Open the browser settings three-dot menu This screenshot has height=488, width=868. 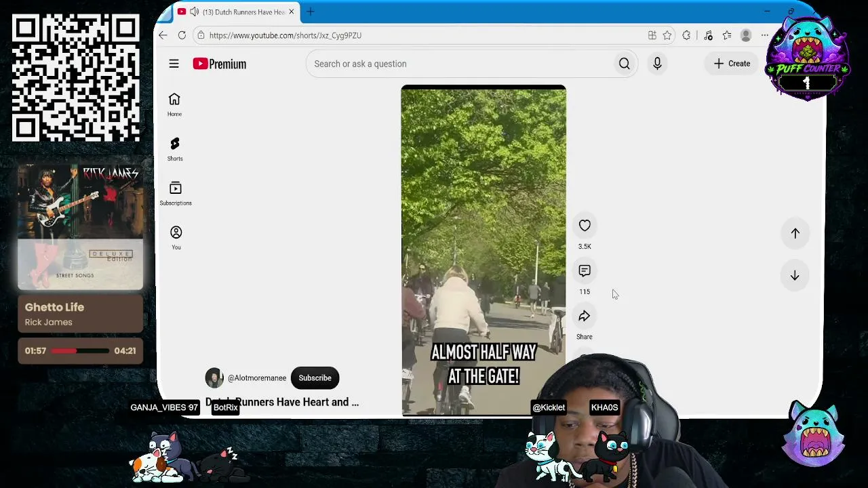click(765, 35)
